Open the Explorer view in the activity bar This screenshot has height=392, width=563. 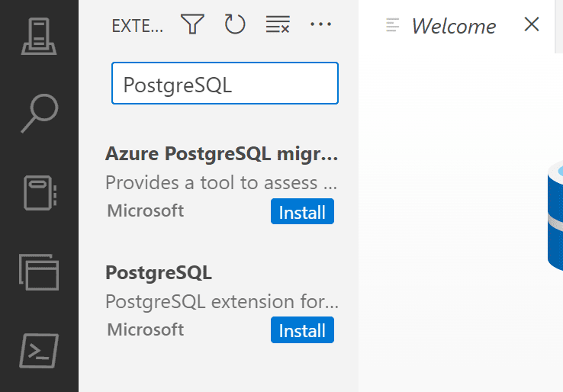click(x=39, y=272)
